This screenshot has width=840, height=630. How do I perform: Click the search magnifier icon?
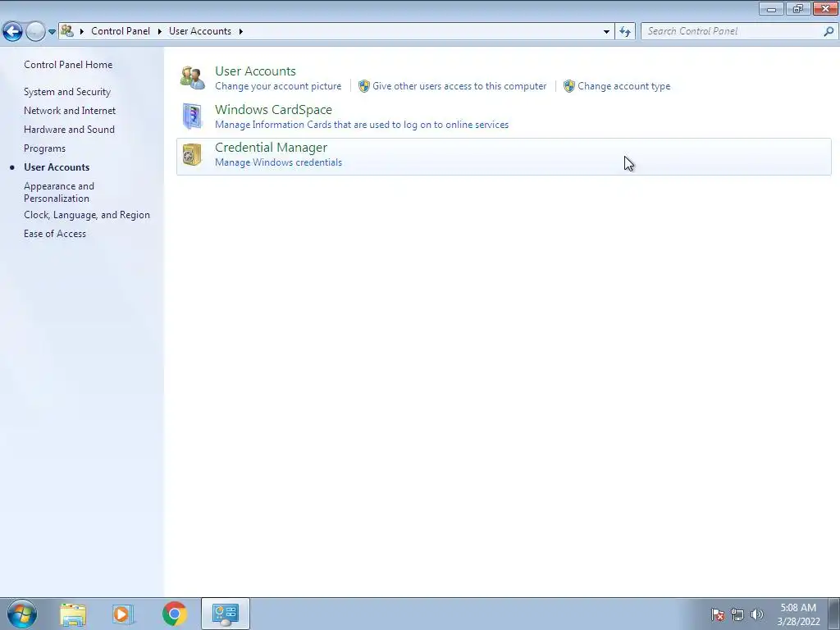(829, 32)
